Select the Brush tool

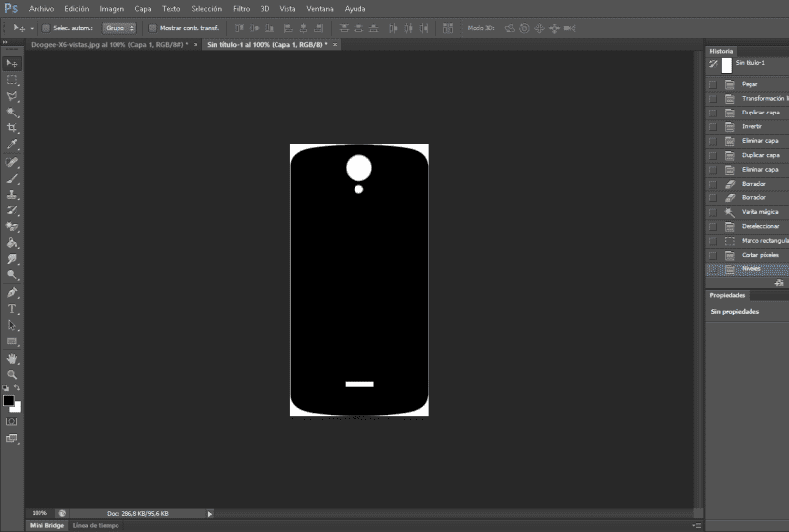click(x=12, y=178)
